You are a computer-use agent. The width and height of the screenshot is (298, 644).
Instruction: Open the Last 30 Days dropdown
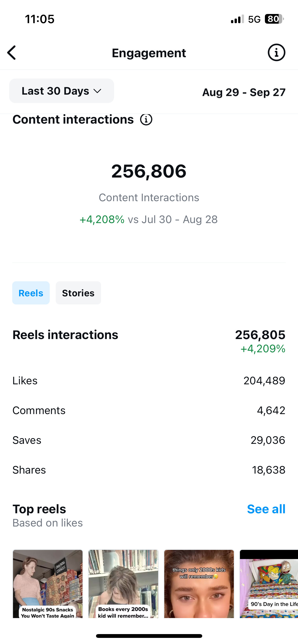click(x=62, y=91)
